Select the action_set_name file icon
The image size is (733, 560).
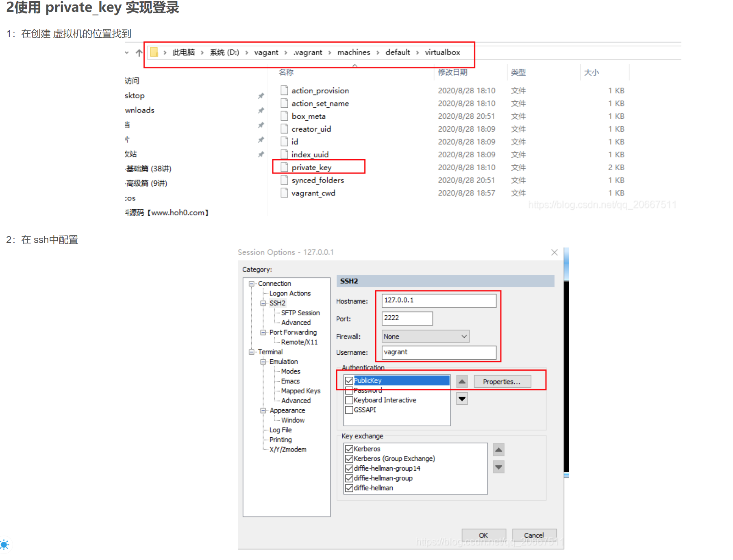coord(285,103)
